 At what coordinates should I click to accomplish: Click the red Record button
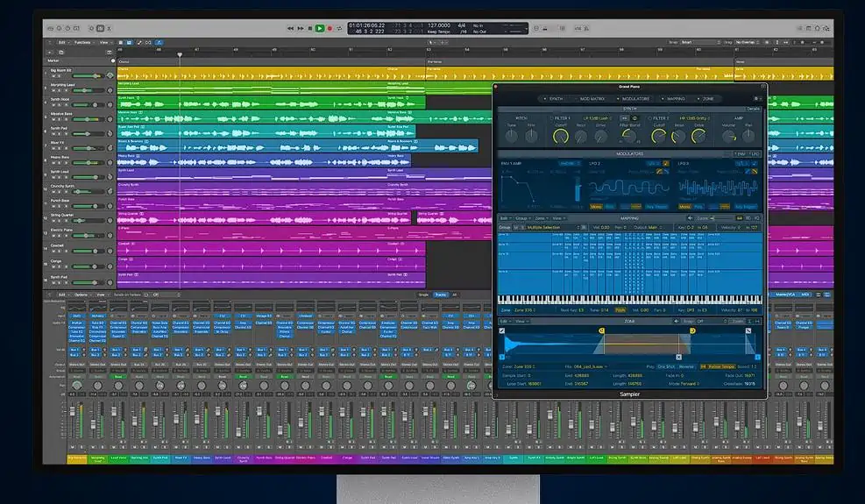[330, 28]
